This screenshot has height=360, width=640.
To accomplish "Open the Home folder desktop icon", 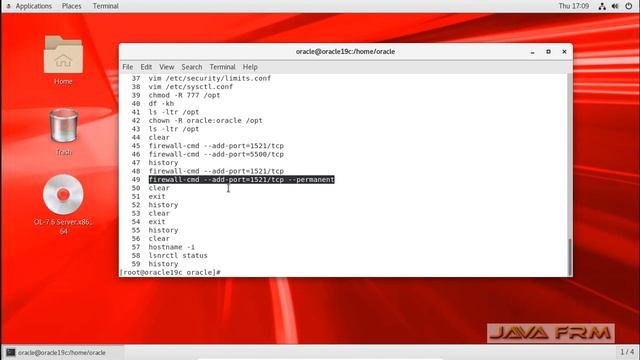I will [x=63, y=55].
